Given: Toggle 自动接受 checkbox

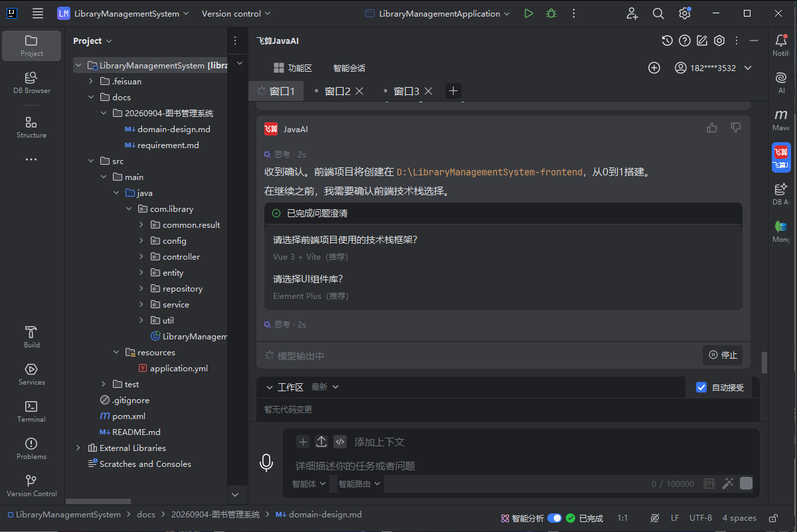Looking at the screenshot, I should point(701,387).
